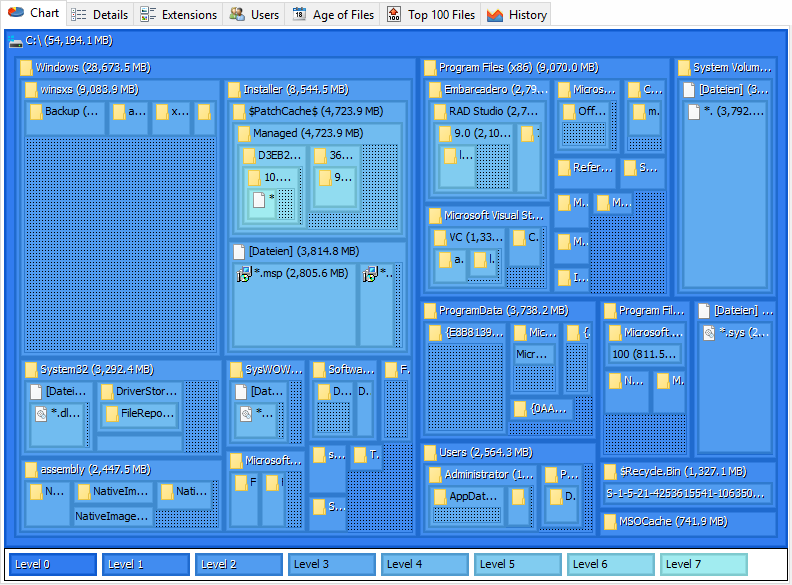Select the winsxs (9,083.9 MB) block
The image size is (792, 585).
(121, 217)
